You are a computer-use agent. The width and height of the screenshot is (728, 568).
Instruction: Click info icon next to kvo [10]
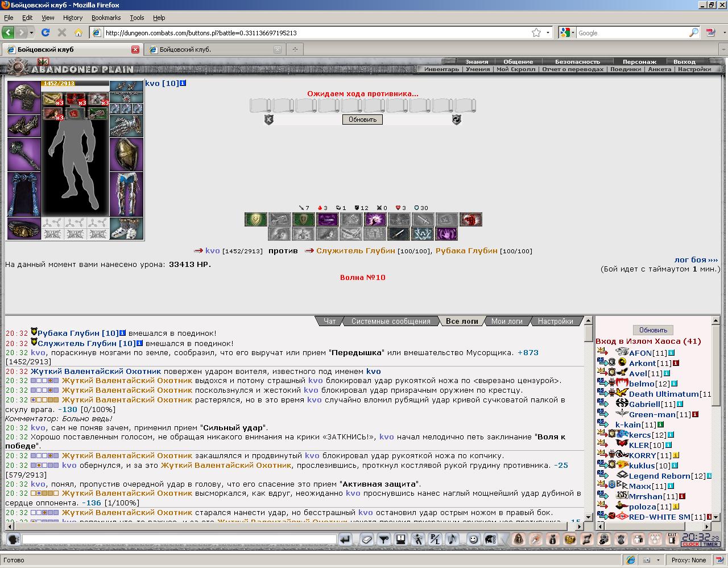click(x=183, y=83)
